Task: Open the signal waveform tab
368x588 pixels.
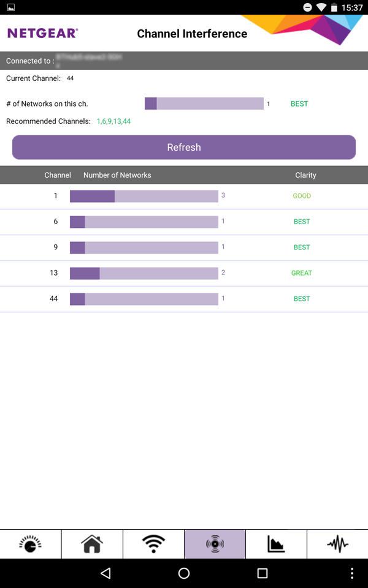Action: (x=337, y=544)
